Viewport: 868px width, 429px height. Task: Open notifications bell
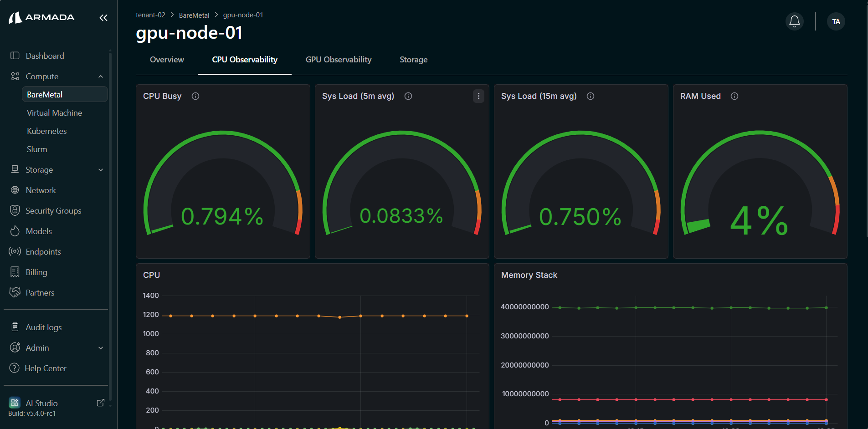coord(795,21)
